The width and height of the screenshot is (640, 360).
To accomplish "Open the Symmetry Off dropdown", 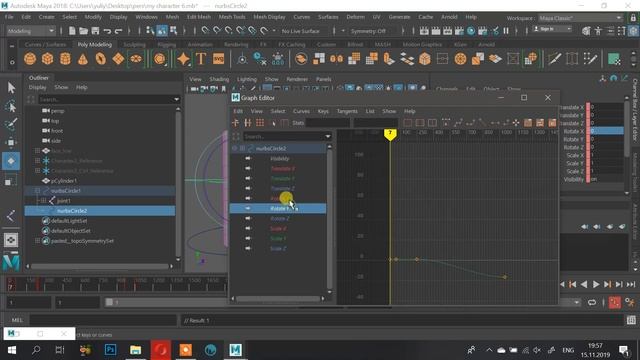I will (369, 31).
